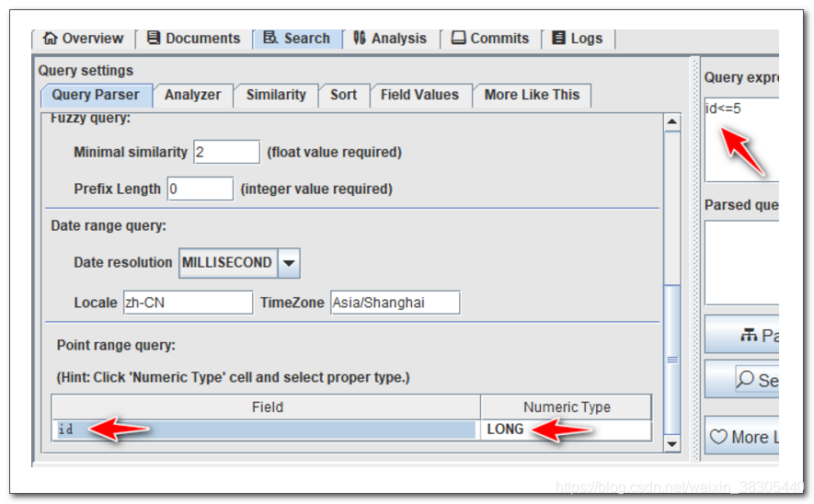Click the scrollbar up arrow
The width and height of the screenshot is (814, 504).
(x=671, y=122)
